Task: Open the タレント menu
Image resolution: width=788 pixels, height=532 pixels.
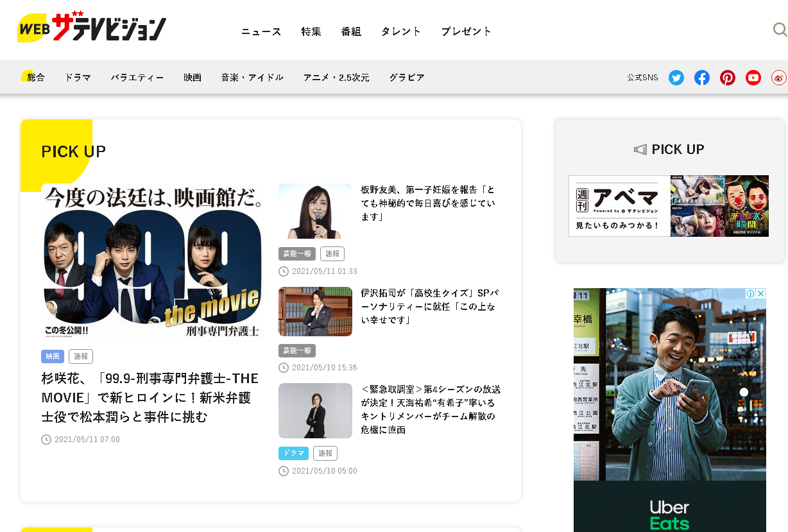Action: (401, 31)
